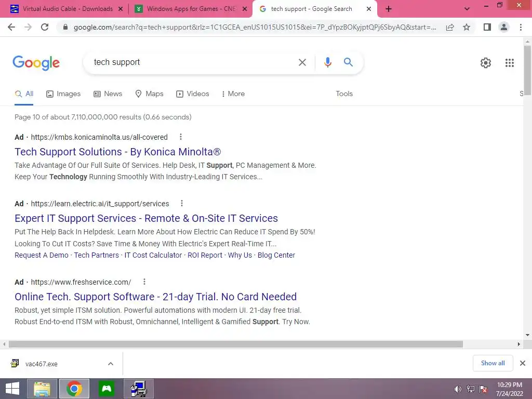532x399 pixels.
Task: Open Google quick settings gear
Action: pyautogui.click(x=486, y=63)
